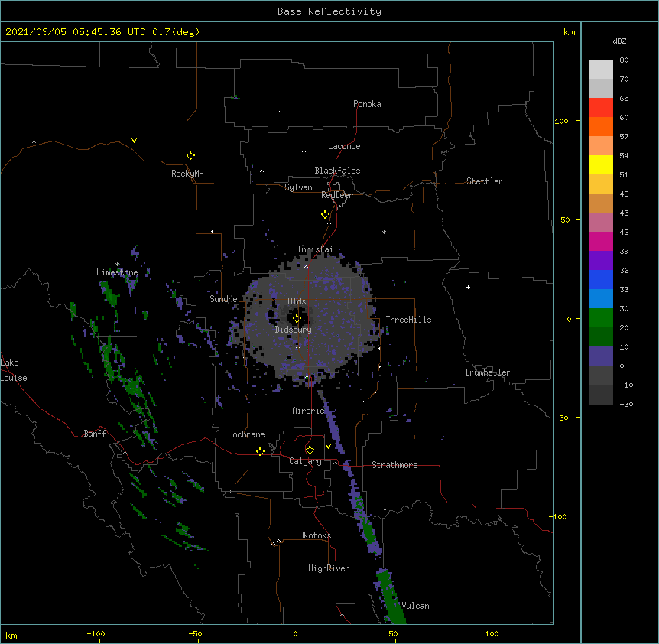The width and height of the screenshot is (659, 644).
Task: Click the Sylvan city label
Action: pos(298,187)
